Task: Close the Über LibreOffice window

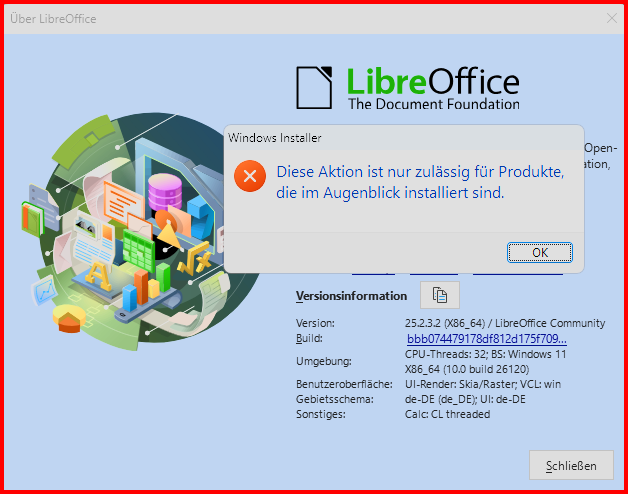Action: point(612,18)
